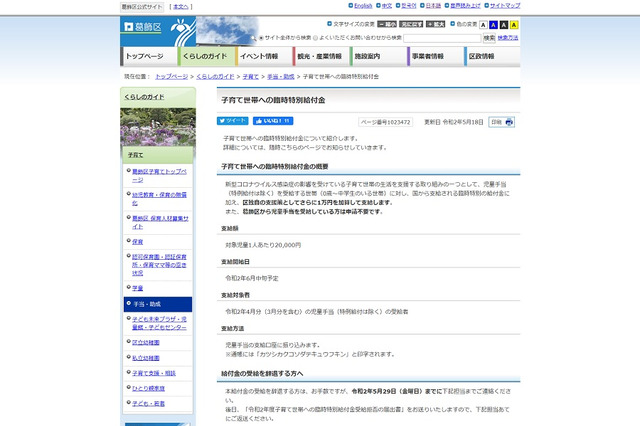
Task: Click the 子育て breadcrumb link
Action: pyautogui.click(x=251, y=76)
